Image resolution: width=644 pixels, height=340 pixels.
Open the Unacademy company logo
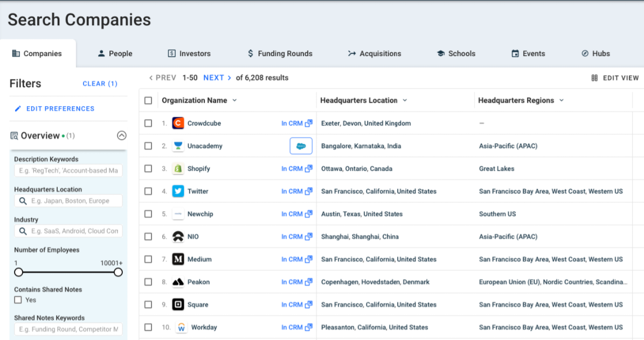[x=178, y=146]
